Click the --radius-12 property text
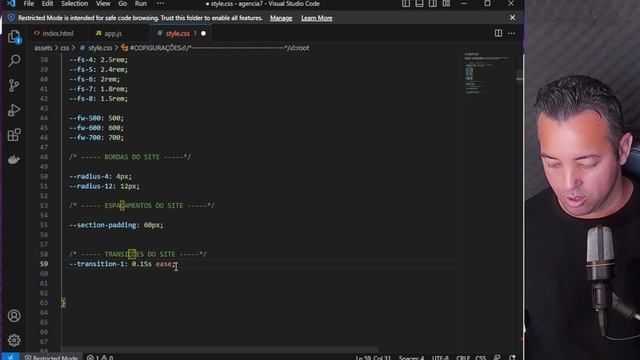The height and width of the screenshot is (360, 640). coord(92,186)
